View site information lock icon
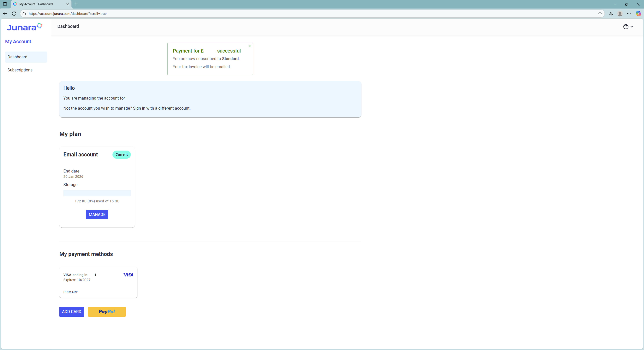The height and width of the screenshot is (350, 644). point(24,13)
